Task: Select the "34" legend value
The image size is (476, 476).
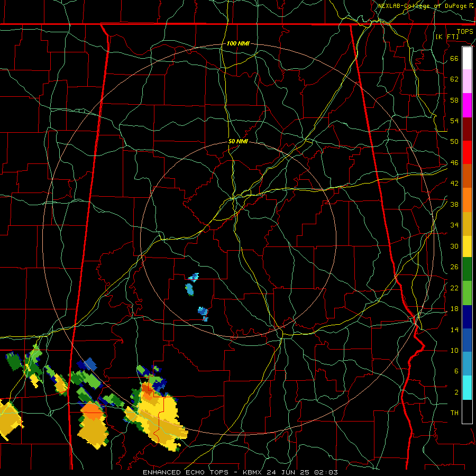Action: pyautogui.click(x=454, y=225)
